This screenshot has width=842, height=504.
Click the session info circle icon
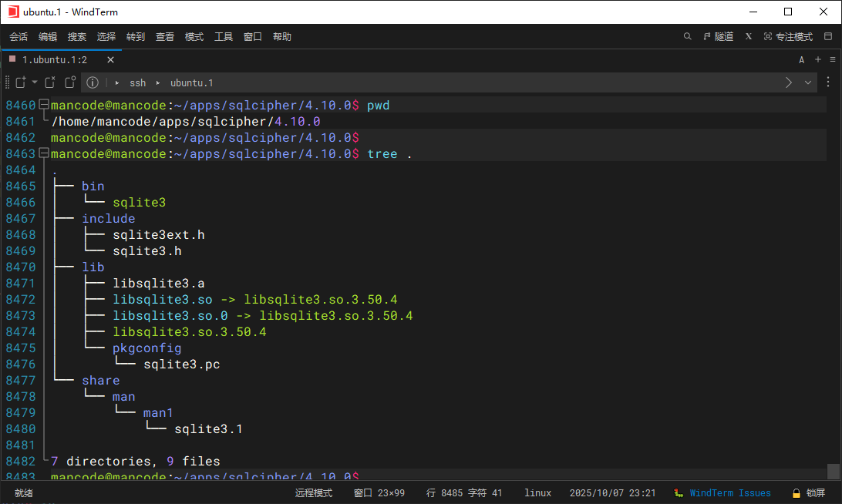[93, 82]
